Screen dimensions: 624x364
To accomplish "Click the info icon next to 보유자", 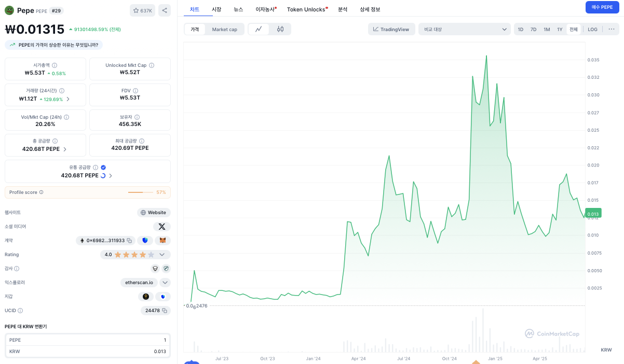I will point(137,117).
